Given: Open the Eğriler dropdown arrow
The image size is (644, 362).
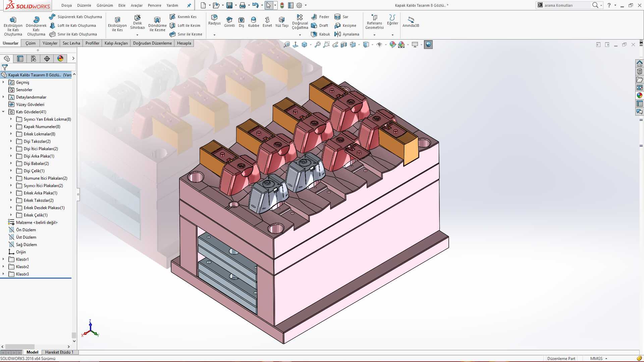Looking at the screenshot, I should tap(392, 35).
